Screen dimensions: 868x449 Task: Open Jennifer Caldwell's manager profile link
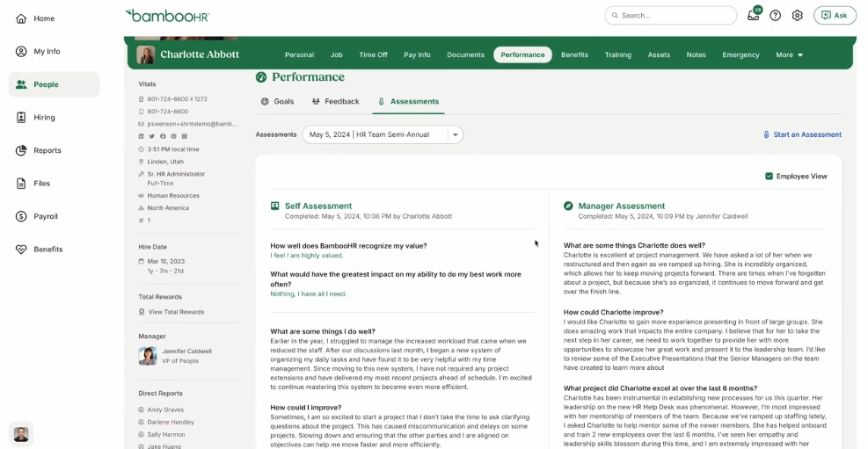[186, 351]
